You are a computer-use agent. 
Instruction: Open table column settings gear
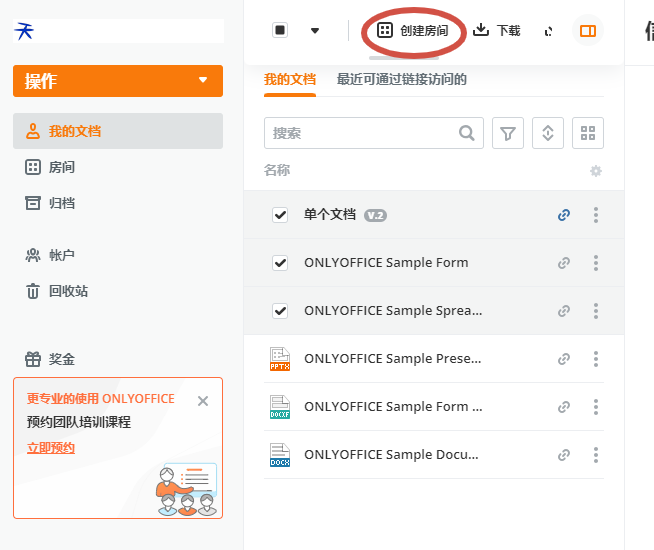[596, 171]
